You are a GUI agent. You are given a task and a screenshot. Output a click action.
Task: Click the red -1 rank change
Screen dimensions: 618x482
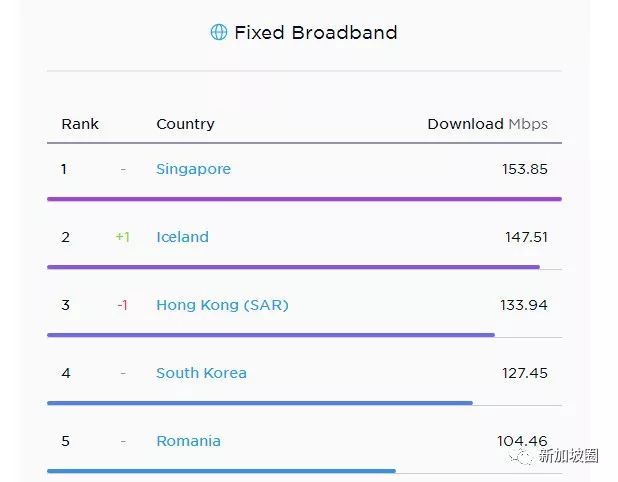click(x=122, y=305)
